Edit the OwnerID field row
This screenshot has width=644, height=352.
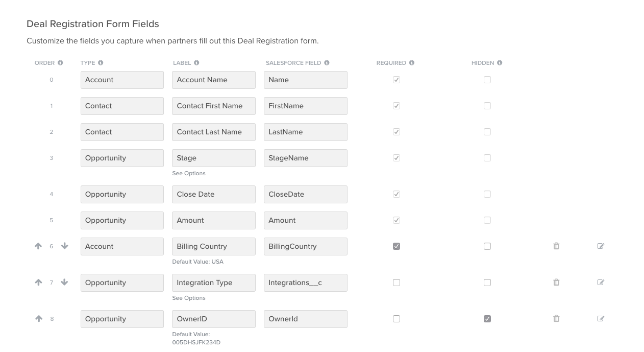click(x=601, y=319)
